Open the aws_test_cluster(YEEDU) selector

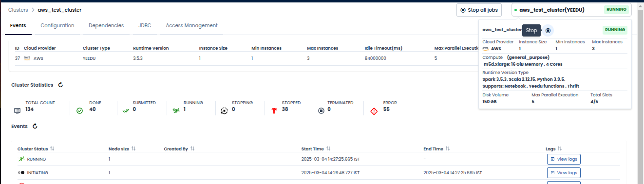coord(571,10)
